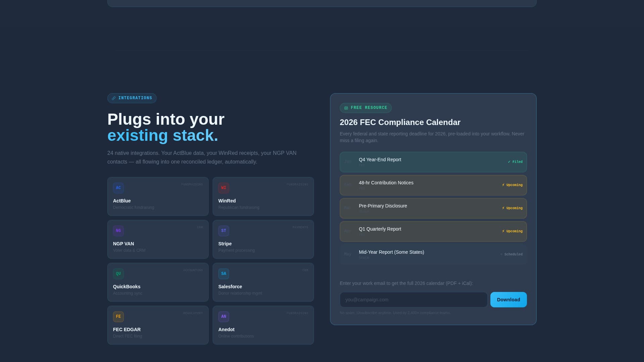The image size is (644, 362).
Task: Click 'Online contributions' description text
Action: pos(236,336)
